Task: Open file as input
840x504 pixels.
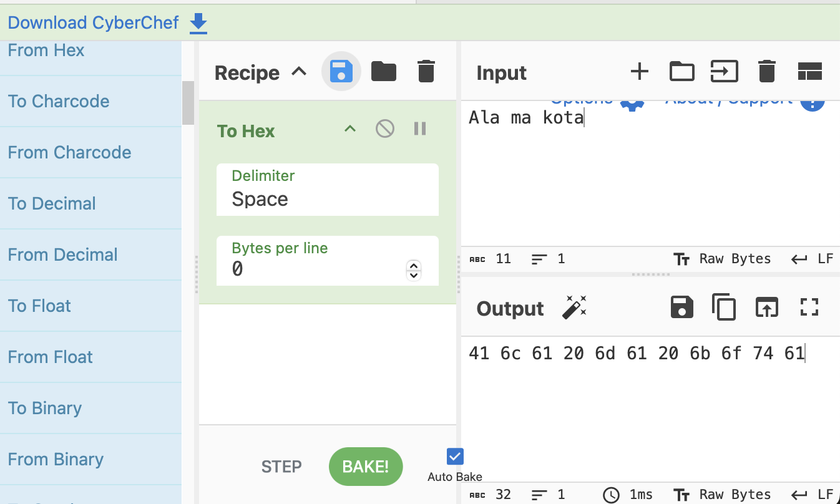Action: pos(724,72)
